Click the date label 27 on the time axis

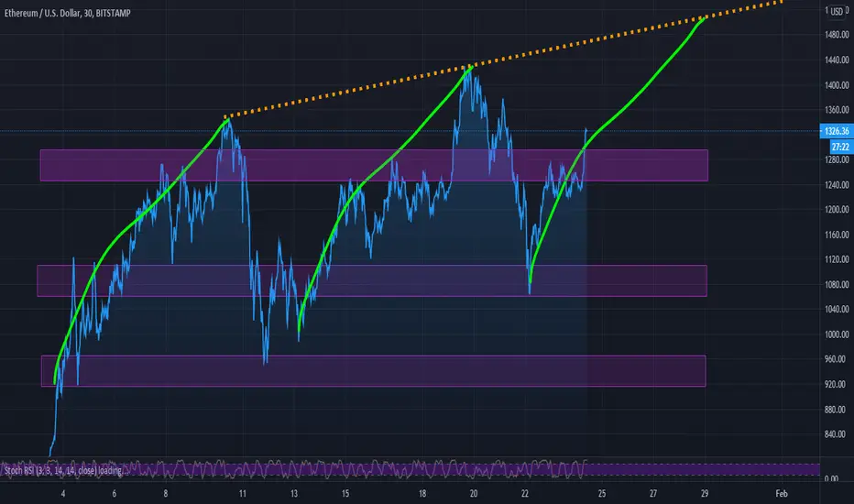click(x=653, y=494)
